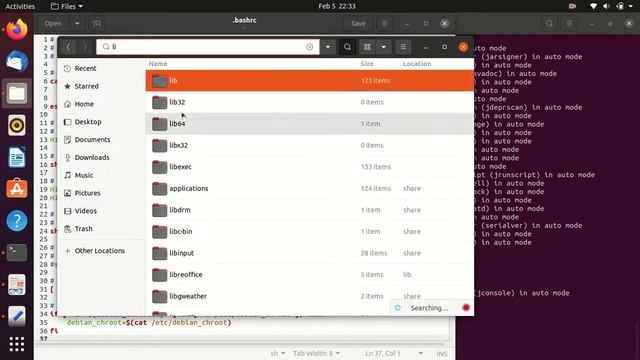The height and width of the screenshot is (360, 640).
Task: Launch Thunderbird mail from the dock
Action: click(17, 62)
